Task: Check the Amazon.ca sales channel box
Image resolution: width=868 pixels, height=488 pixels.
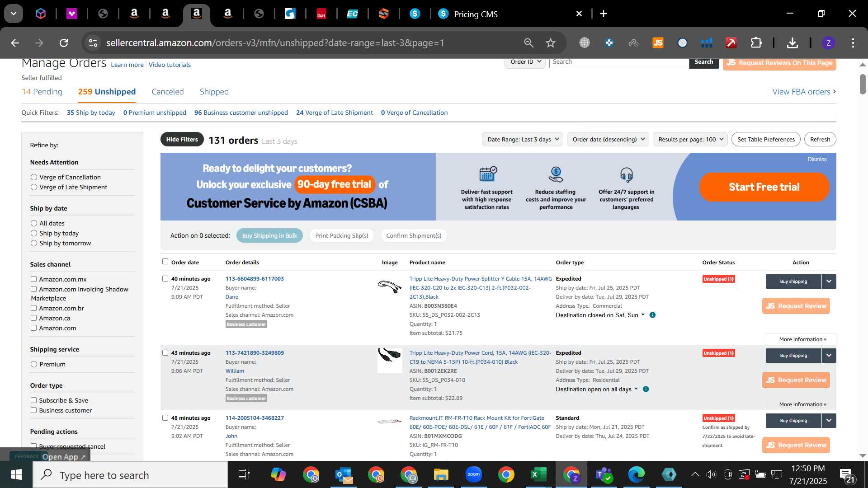Action: [33, 318]
